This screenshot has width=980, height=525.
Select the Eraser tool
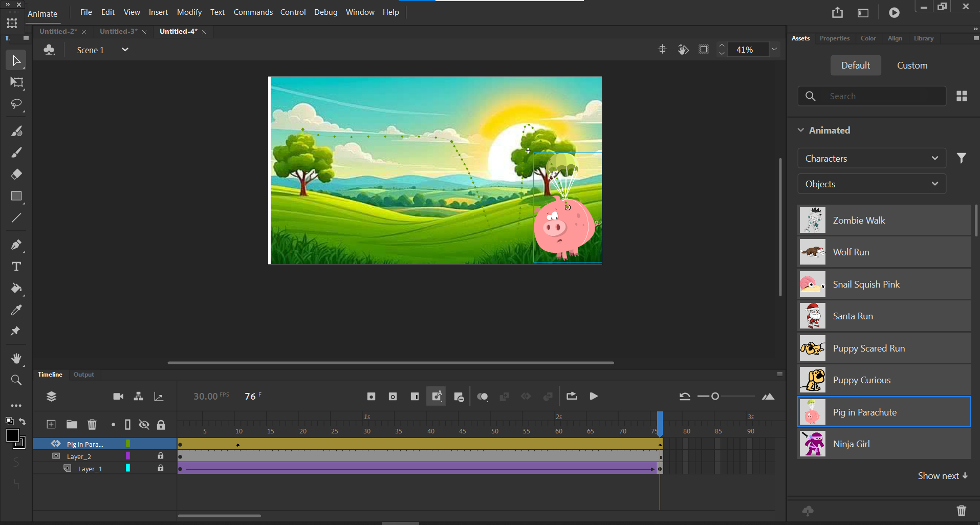click(16, 174)
